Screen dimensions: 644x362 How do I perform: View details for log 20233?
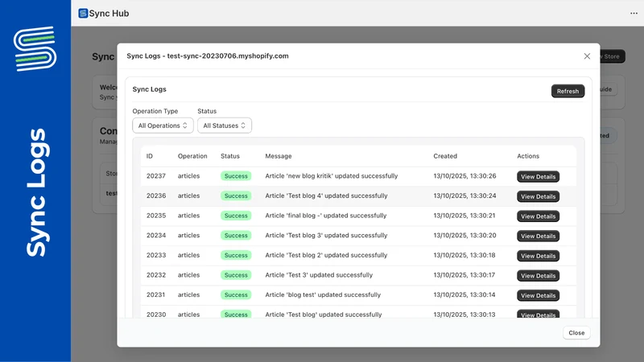click(x=538, y=256)
